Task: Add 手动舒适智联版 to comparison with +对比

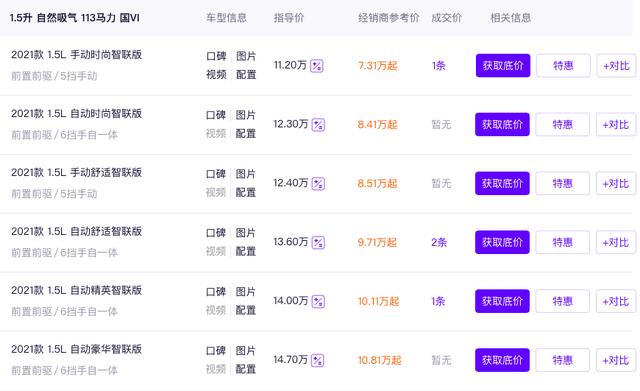Action: (616, 184)
